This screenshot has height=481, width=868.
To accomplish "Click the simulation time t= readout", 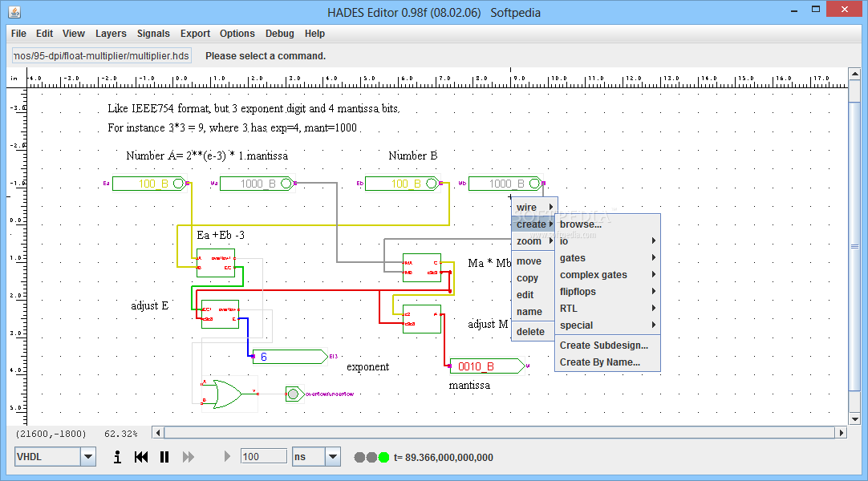I will click(444, 457).
